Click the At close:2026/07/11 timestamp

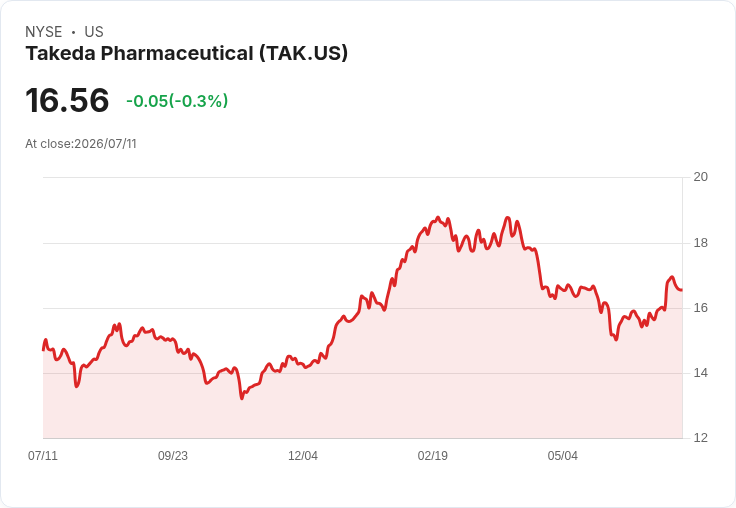[x=81, y=144]
